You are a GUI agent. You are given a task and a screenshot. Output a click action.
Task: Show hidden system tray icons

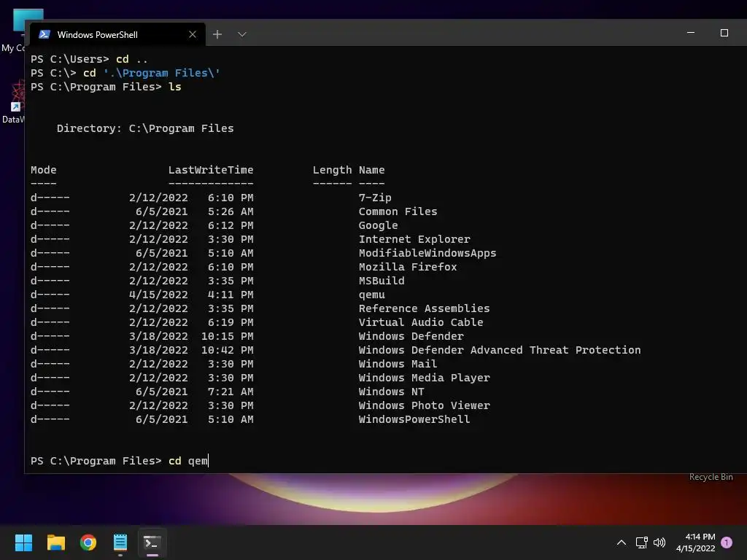(622, 542)
